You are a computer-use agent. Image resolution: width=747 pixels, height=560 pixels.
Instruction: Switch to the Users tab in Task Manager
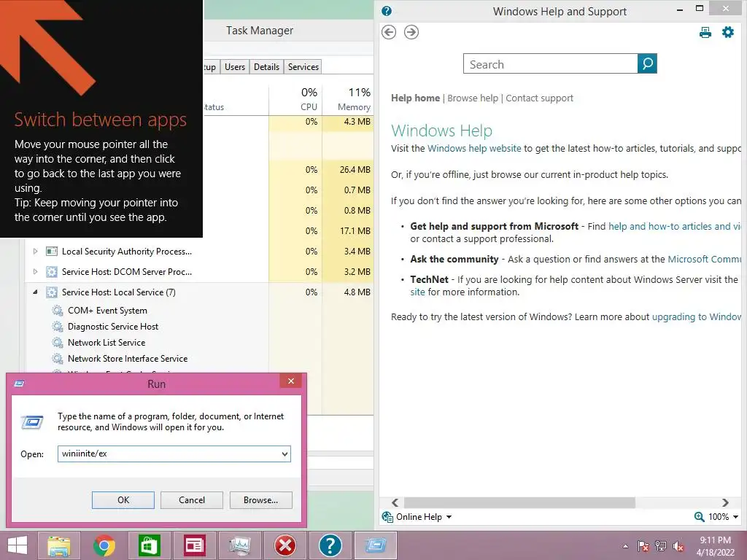tap(235, 66)
